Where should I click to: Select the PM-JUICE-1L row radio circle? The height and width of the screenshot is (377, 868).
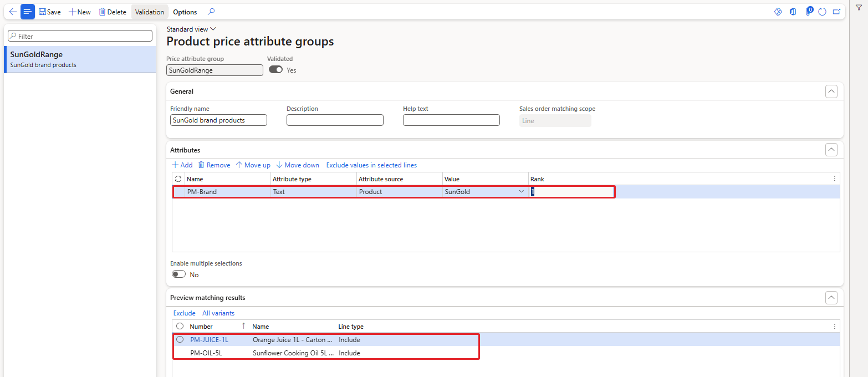tap(180, 339)
